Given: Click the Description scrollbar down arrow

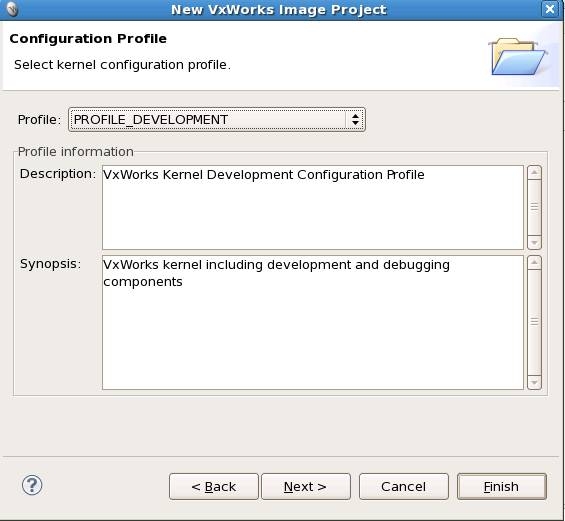Looking at the screenshot, I should point(534,242).
